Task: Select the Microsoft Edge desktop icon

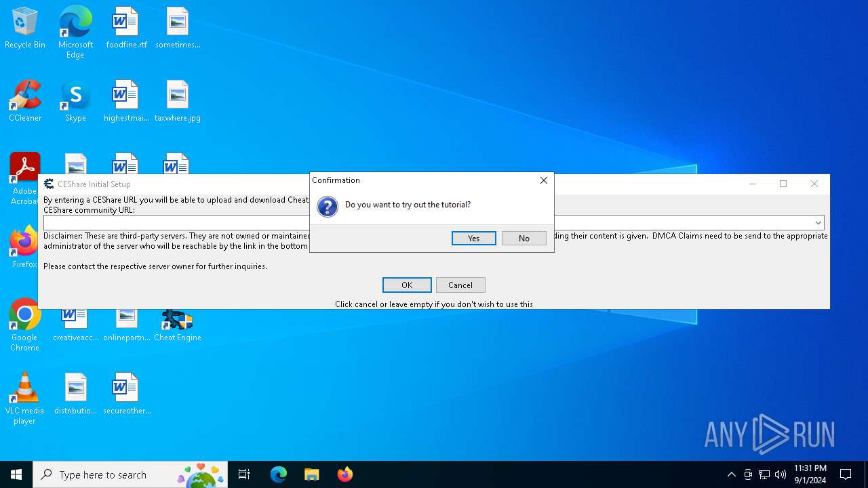Action: point(75,33)
